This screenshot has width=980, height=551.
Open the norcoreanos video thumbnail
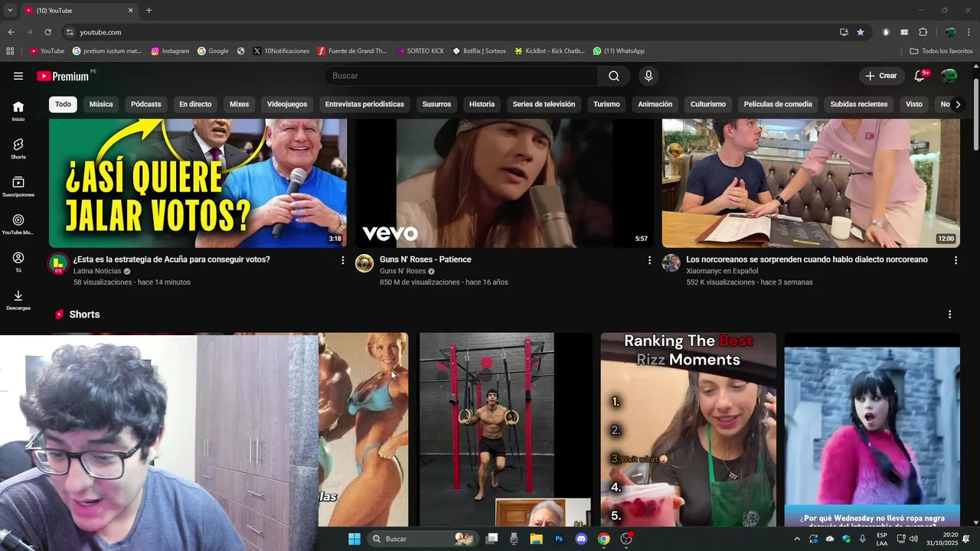tap(811, 183)
